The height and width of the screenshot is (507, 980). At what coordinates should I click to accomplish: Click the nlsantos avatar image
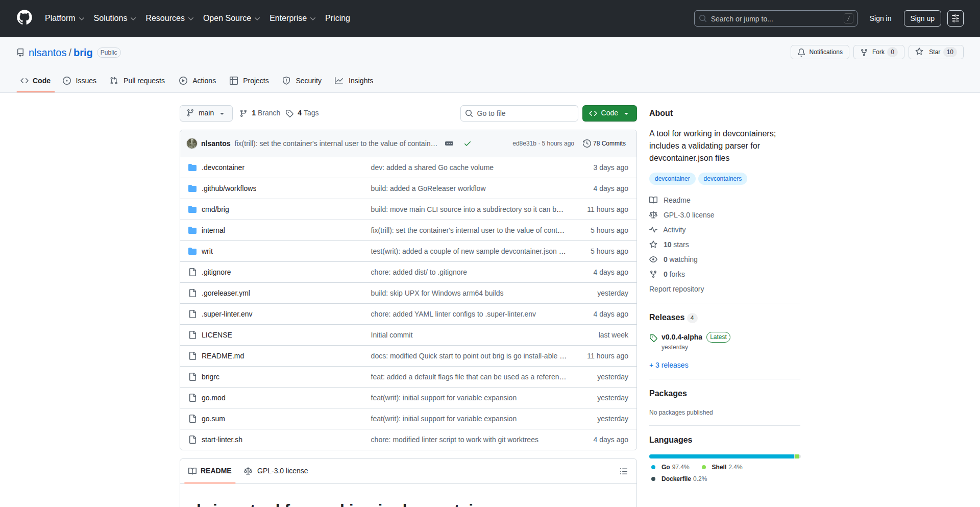[x=192, y=143]
